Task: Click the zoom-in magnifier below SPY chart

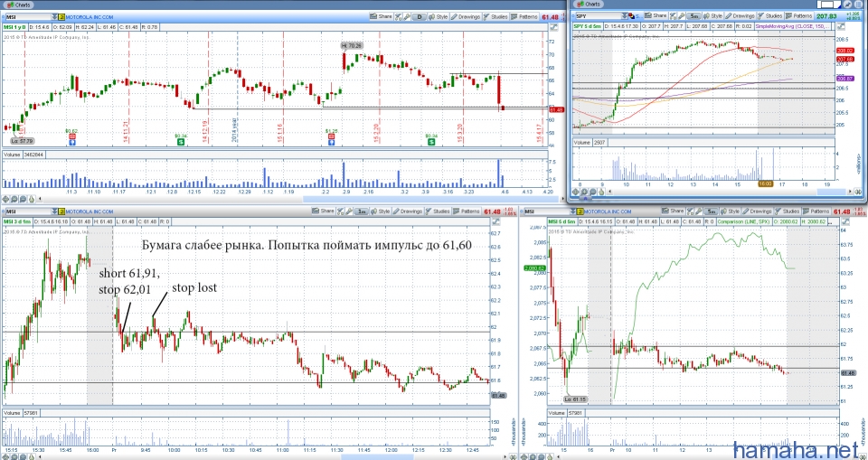Action: [x=584, y=192]
